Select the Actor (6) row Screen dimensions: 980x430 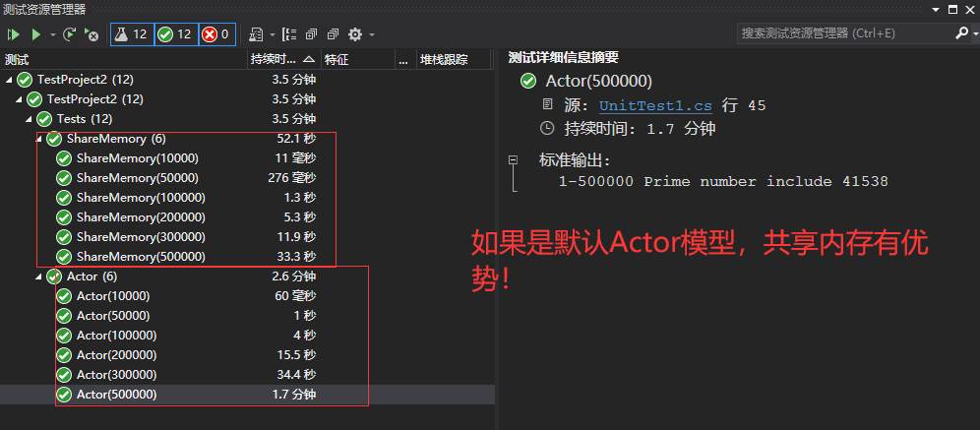click(x=247, y=276)
